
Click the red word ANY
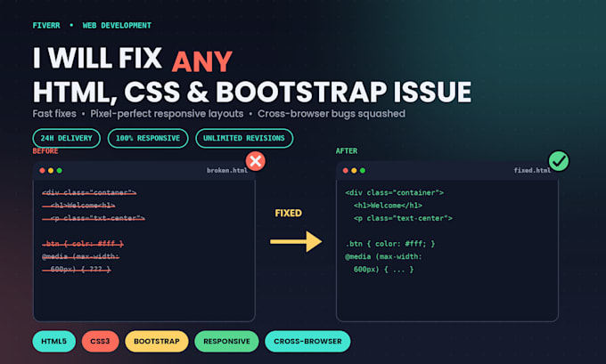(x=201, y=61)
